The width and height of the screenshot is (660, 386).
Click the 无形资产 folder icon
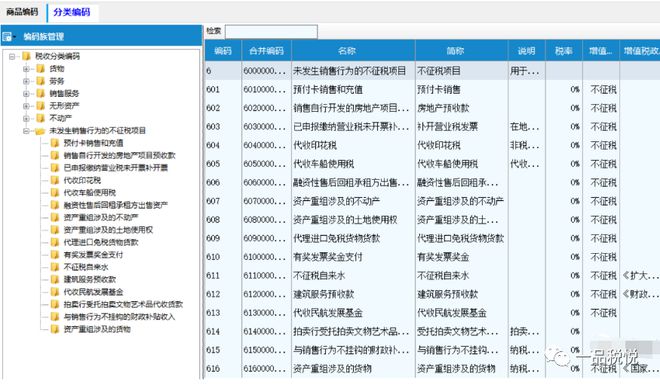click(x=40, y=106)
